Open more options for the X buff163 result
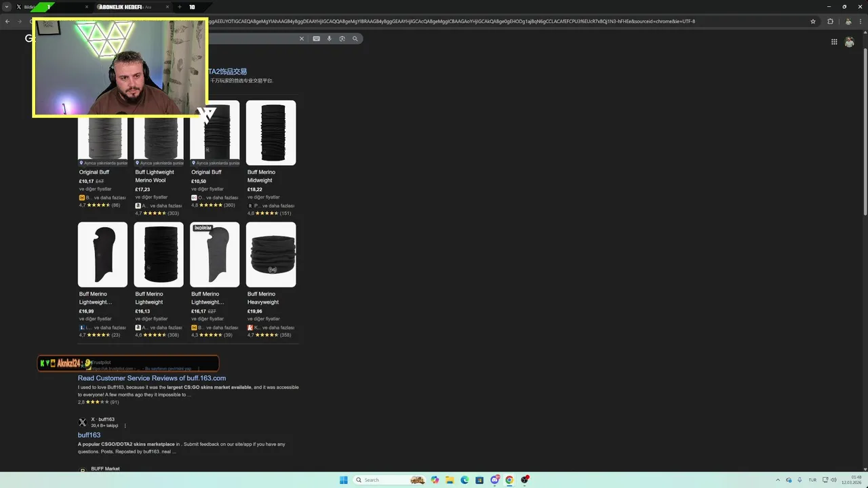This screenshot has width=868, height=488. [x=125, y=426]
